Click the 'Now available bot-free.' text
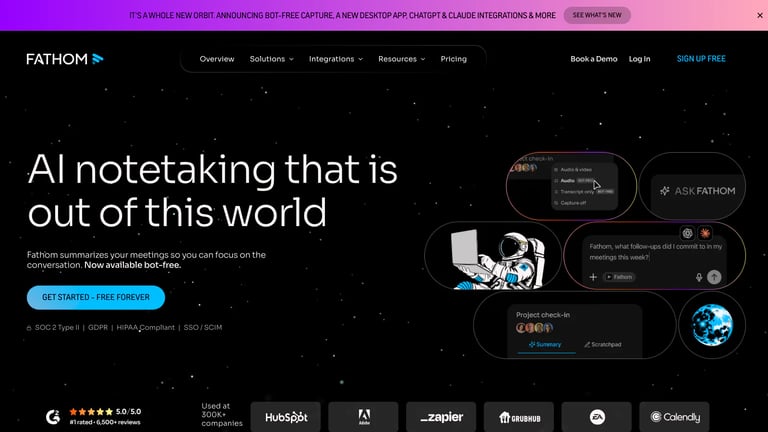 click(133, 265)
